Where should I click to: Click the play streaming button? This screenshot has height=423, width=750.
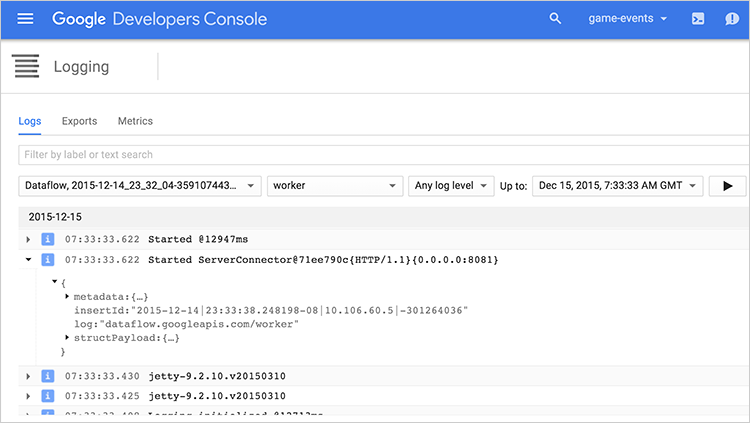click(x=728, y=186)
